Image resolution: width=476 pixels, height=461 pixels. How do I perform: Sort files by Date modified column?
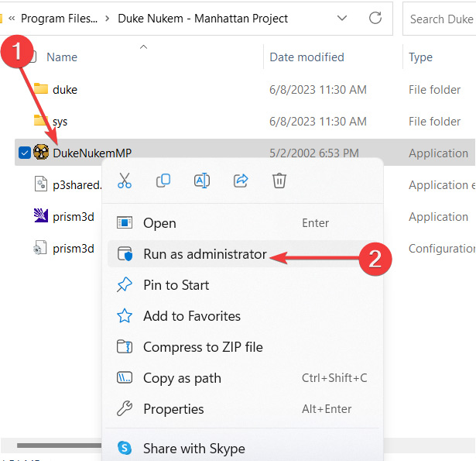coord(305,57)
